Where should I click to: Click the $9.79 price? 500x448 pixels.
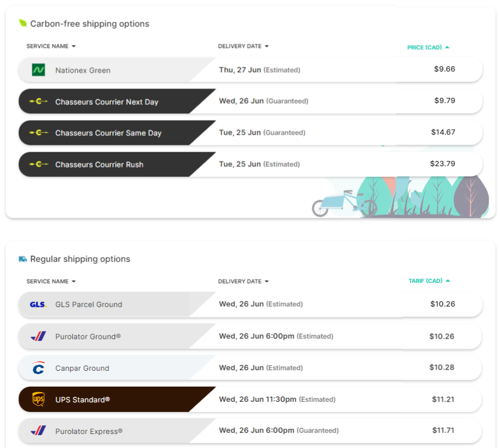(445, 100)
